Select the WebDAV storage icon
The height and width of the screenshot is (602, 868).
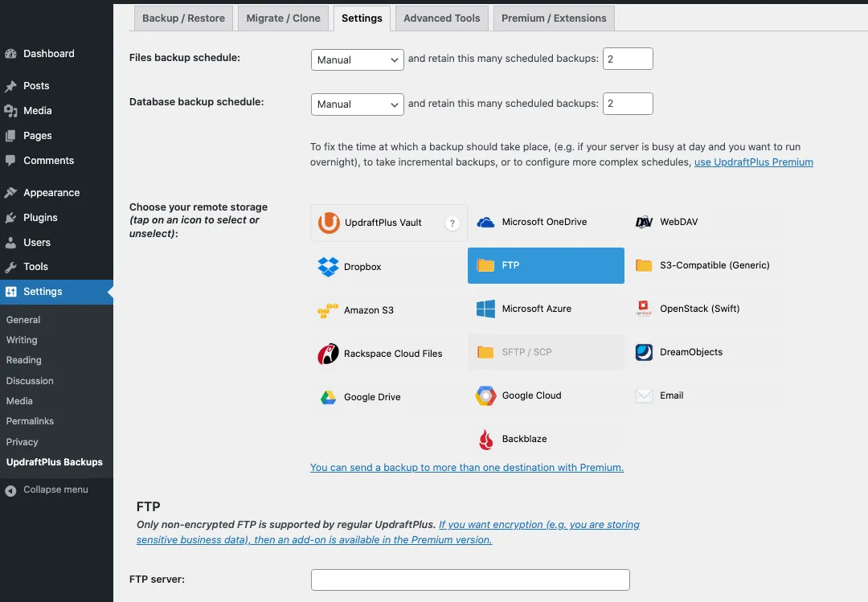(644, 222)
